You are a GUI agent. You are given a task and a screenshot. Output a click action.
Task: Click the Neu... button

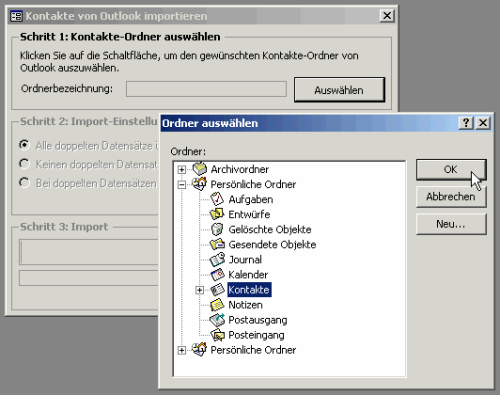pyautogui.click(x=451, y=224)
